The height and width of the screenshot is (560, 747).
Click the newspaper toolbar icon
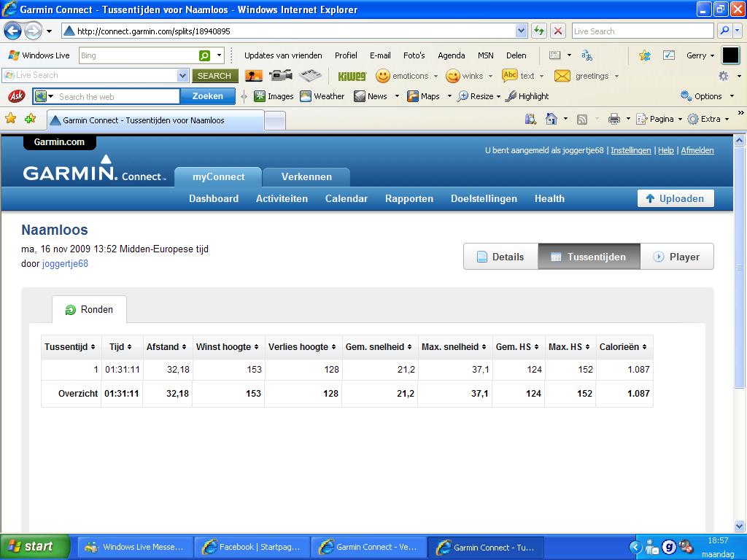coord(310,75)
